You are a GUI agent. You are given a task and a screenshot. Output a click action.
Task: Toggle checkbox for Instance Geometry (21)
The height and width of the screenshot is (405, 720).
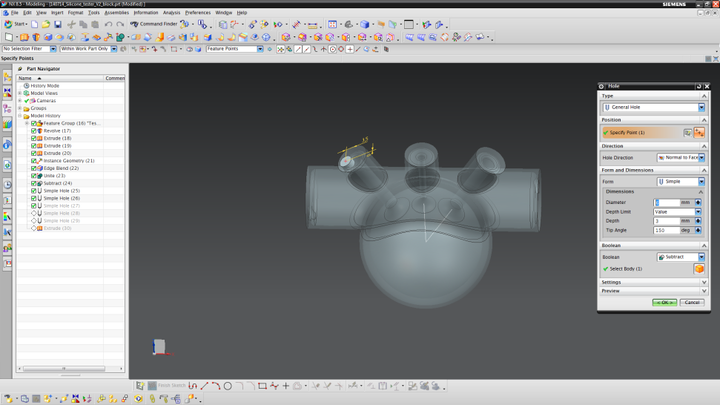pyautogui.click(x=34, y=161)
